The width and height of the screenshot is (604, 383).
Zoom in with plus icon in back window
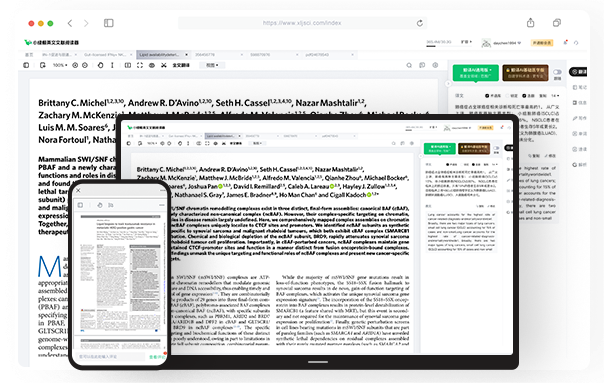coord(75,65)
